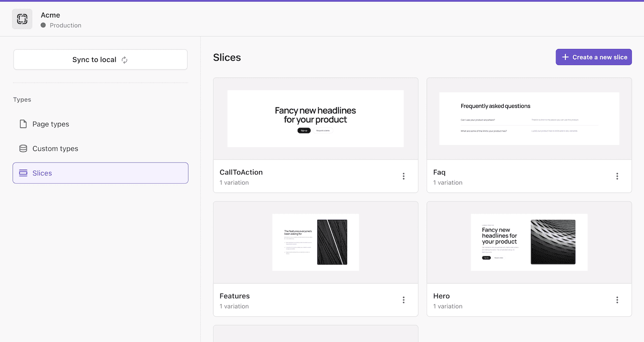Viewport: 644px width, 342px height.
Task: Click the sync arrows icon in Sync to local
Action: 124,60
